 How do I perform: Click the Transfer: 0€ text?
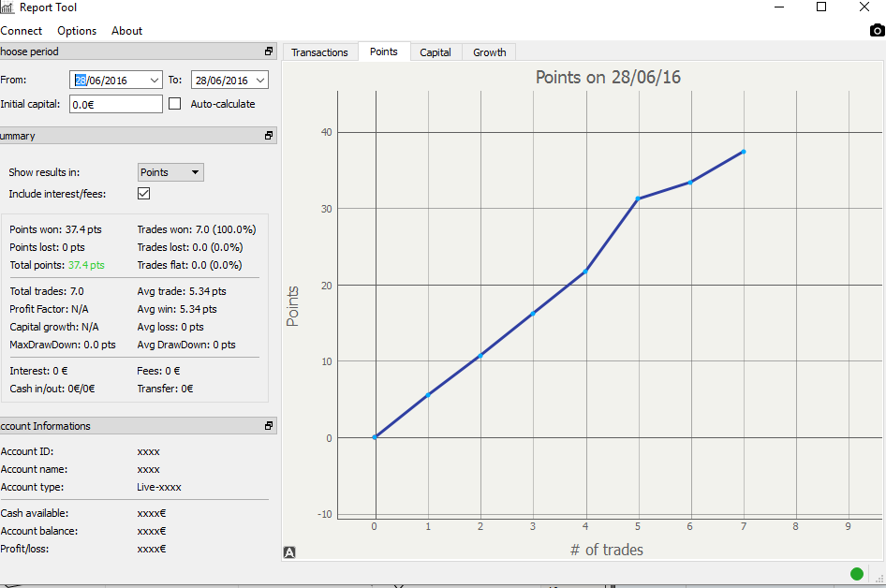click(165, 389)
